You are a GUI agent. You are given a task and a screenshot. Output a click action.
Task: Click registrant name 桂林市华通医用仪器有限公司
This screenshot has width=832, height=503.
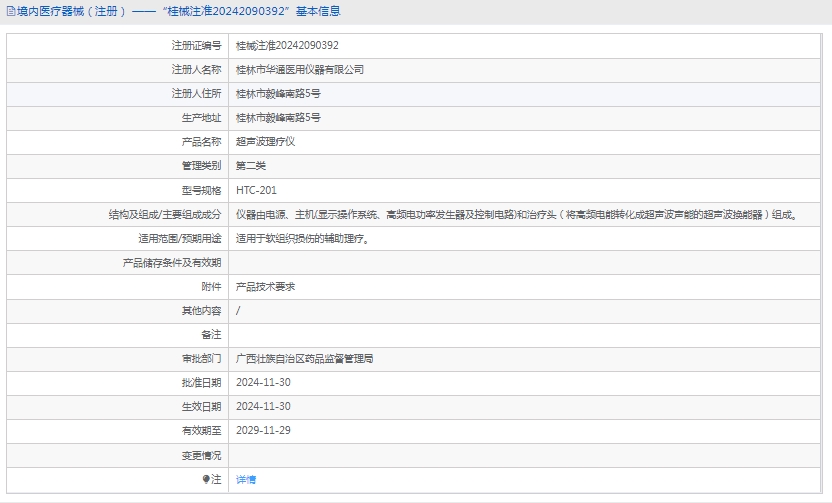pyautogui.click(x=300, y=70)
